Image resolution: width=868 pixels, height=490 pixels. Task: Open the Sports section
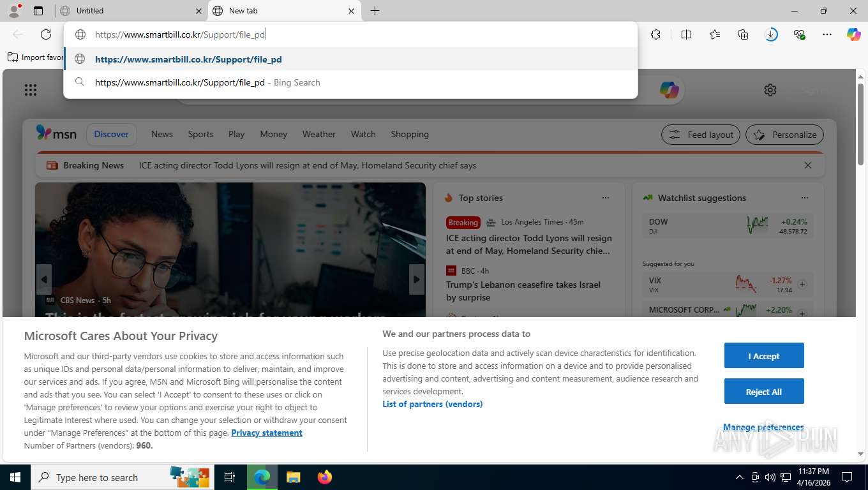pyautogui.click(x=200, y=134)
